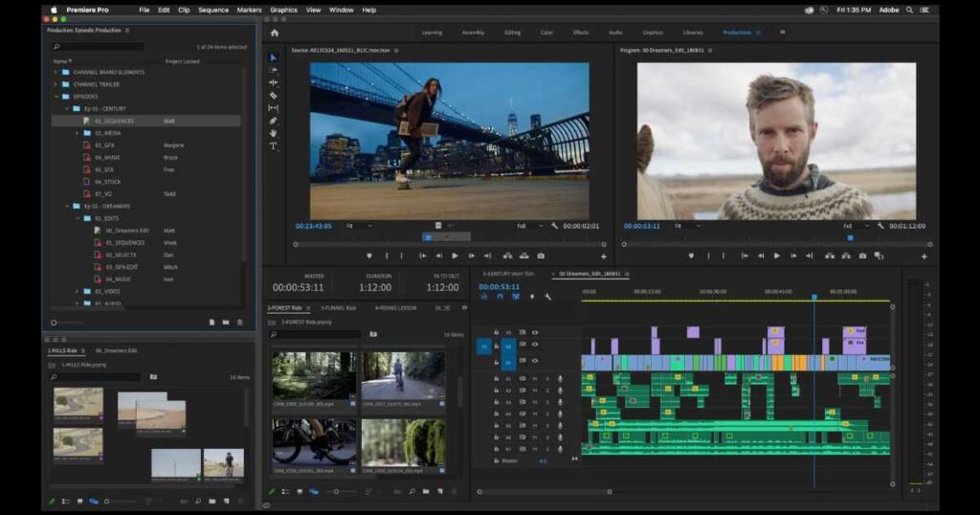Click Extract button in Program monitor
980x515 pixels.
tap(846, 256)
